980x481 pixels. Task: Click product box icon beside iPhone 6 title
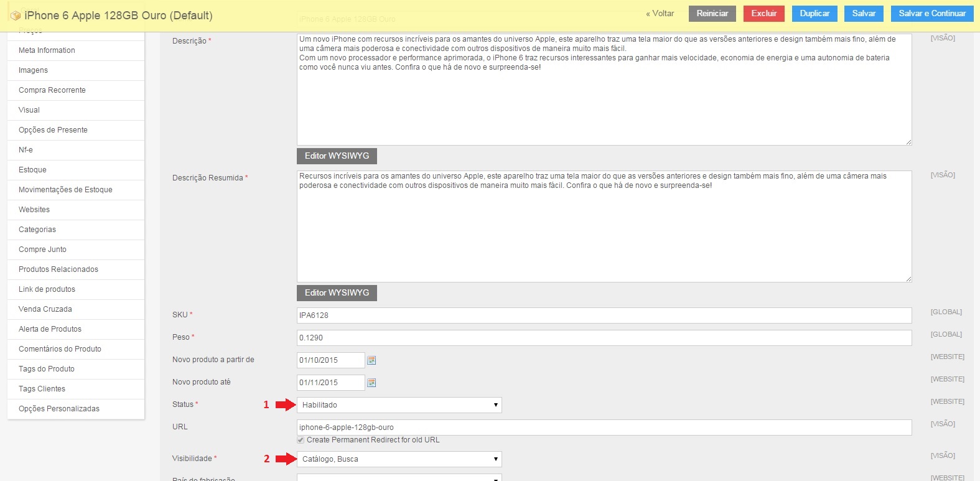pyautogui.click(x=16, y=15)
